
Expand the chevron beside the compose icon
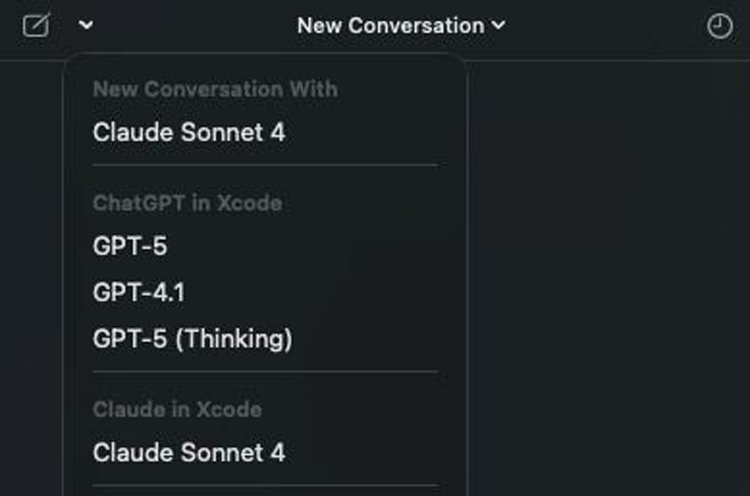pos(86,26)
